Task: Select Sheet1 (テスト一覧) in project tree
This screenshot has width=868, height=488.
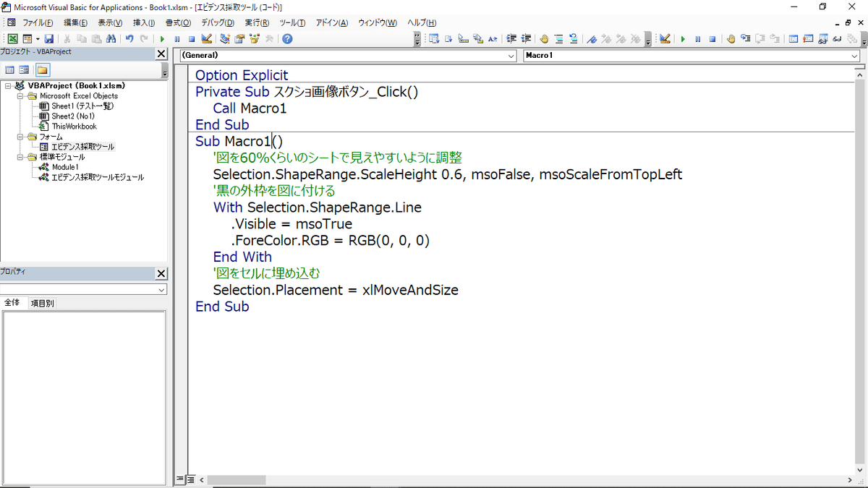Action: click(82, 106)
